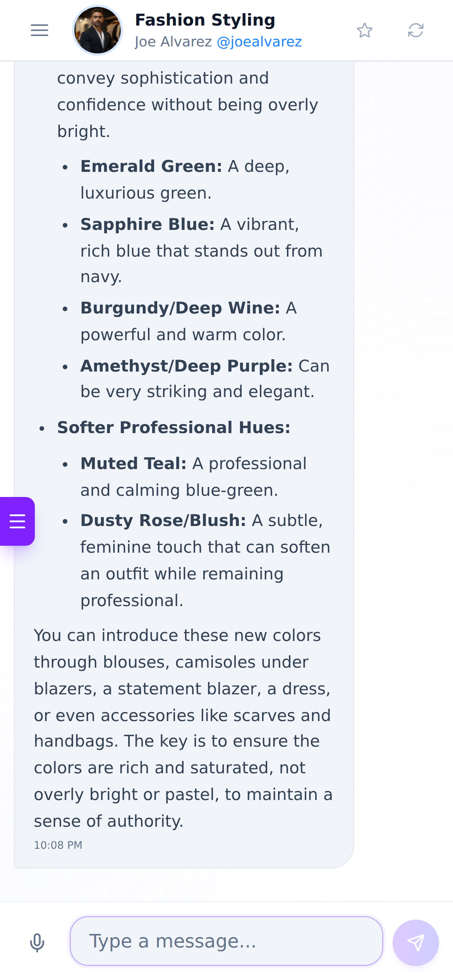Click the refresh conversation icon
Image resolution: width=453 pixels, height=980 pixels.
point(416,30)
